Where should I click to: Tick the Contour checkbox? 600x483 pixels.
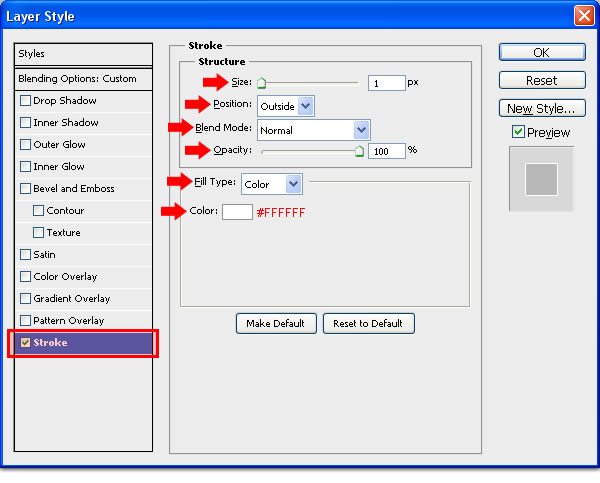coord(38,210)
